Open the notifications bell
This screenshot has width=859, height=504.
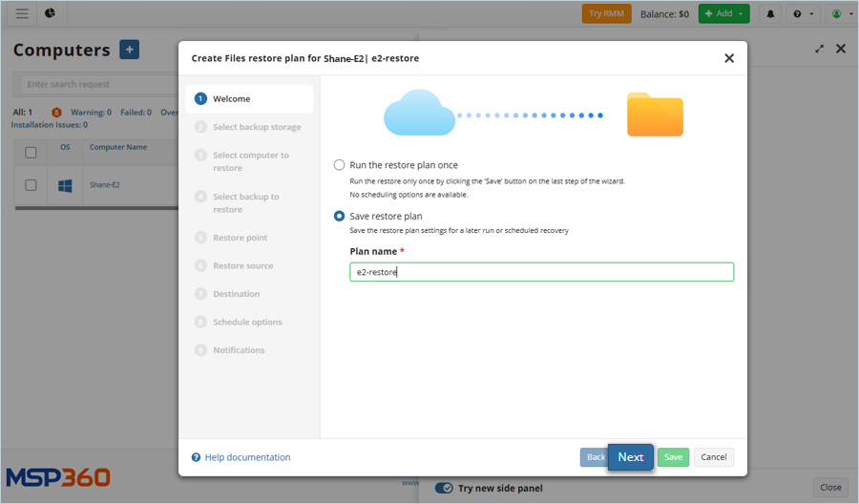pos(770,13)
